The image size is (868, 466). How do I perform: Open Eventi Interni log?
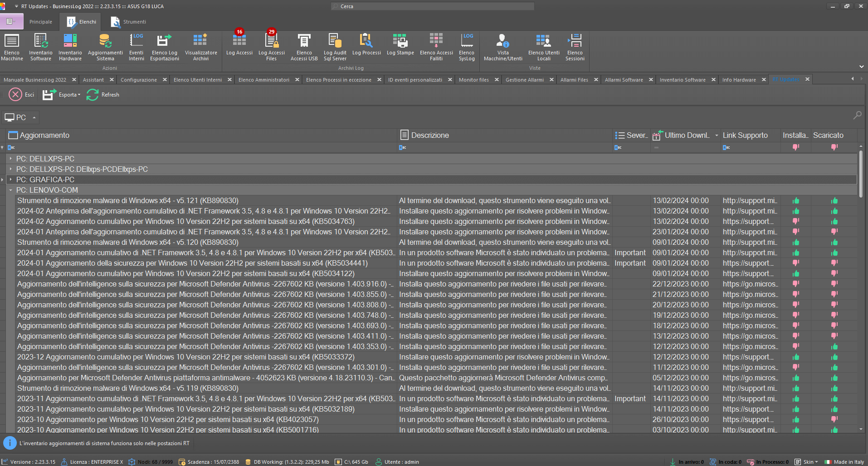(x=136, y=47)
